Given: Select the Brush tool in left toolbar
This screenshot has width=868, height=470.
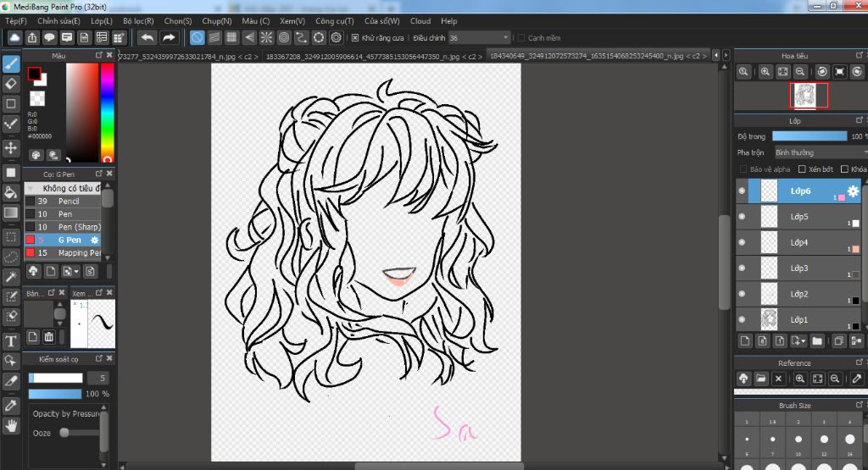Looking at the screenshot, I should (x=11, y=64).
